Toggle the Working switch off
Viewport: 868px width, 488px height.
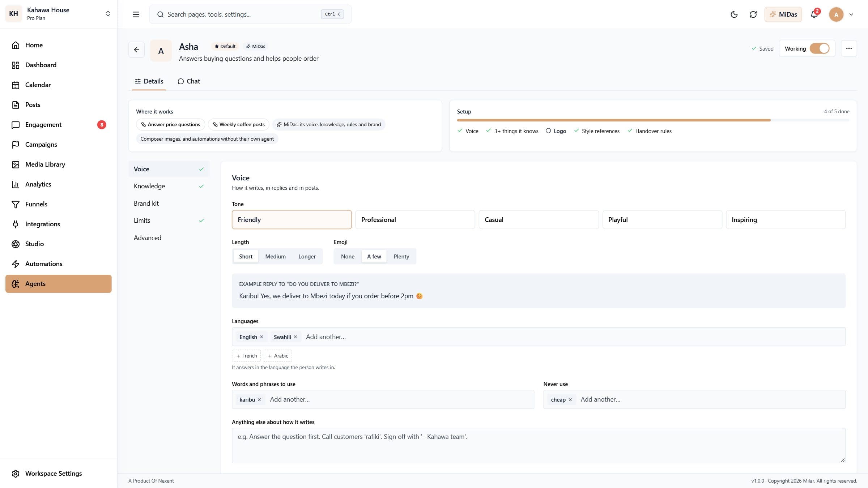point(820,48)
